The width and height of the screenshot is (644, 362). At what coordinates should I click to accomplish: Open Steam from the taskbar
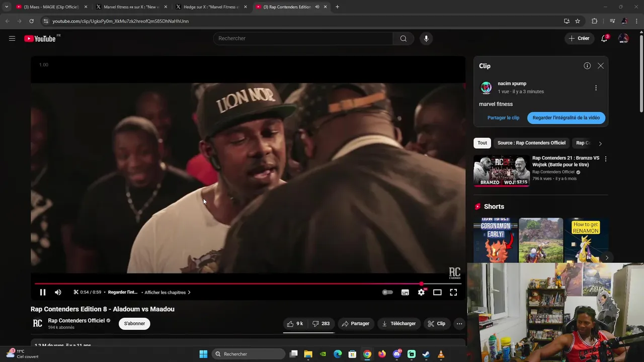click(426, 354)
